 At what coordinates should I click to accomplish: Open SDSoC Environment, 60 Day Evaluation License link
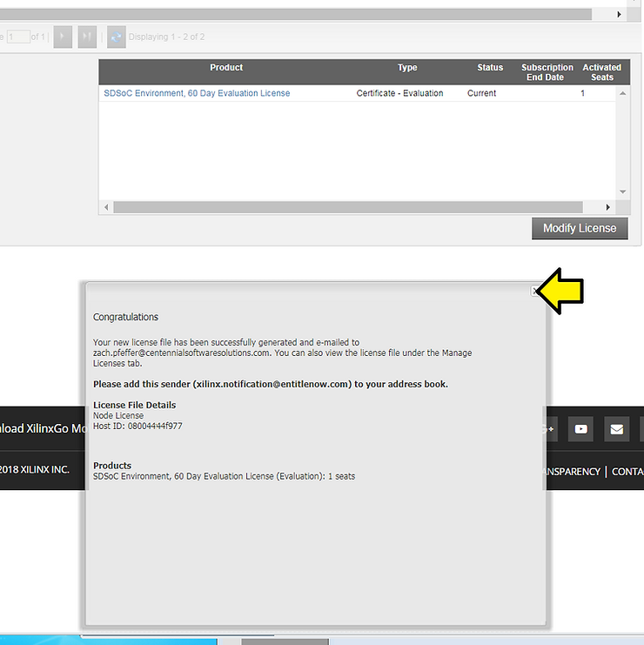click(197, 93)
